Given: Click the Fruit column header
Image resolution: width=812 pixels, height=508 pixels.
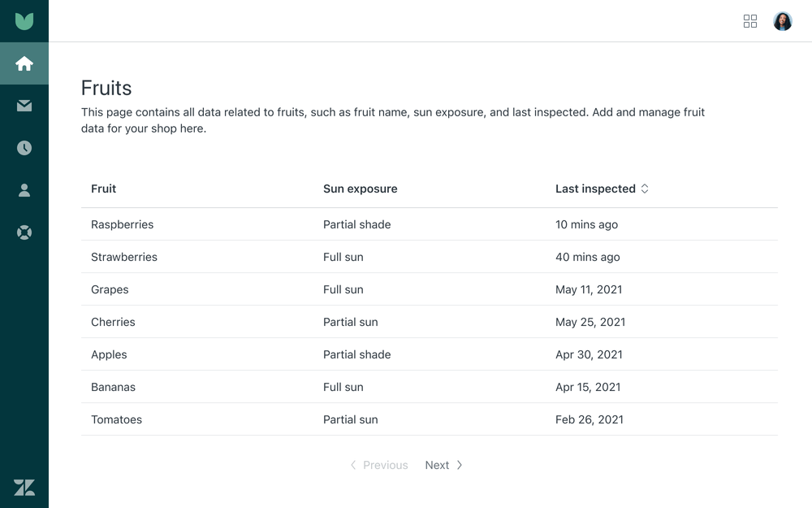Looking at the screenshot, I should tap(104, 189).
